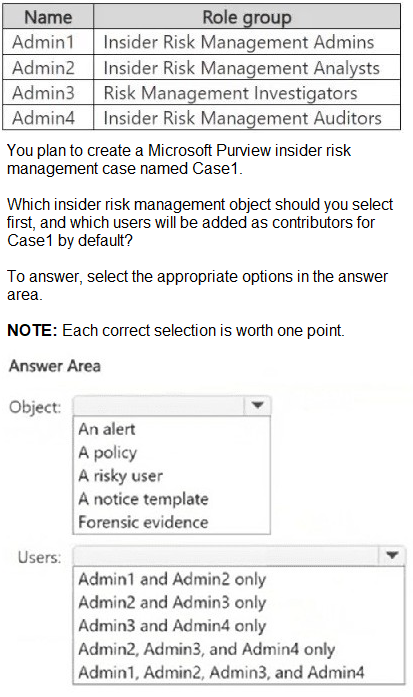Pick 'A risky user' option
This screenshot has height=697, width=413.
point(120,476)
